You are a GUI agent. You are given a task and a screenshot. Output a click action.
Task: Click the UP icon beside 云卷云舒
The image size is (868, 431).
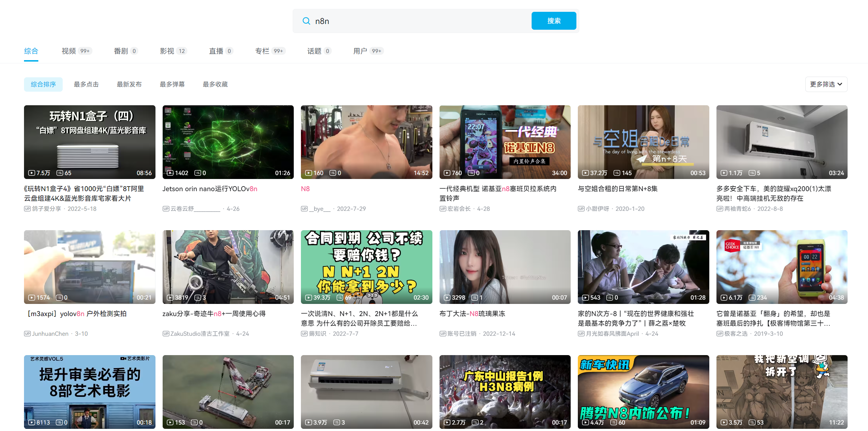pos(166,209)
